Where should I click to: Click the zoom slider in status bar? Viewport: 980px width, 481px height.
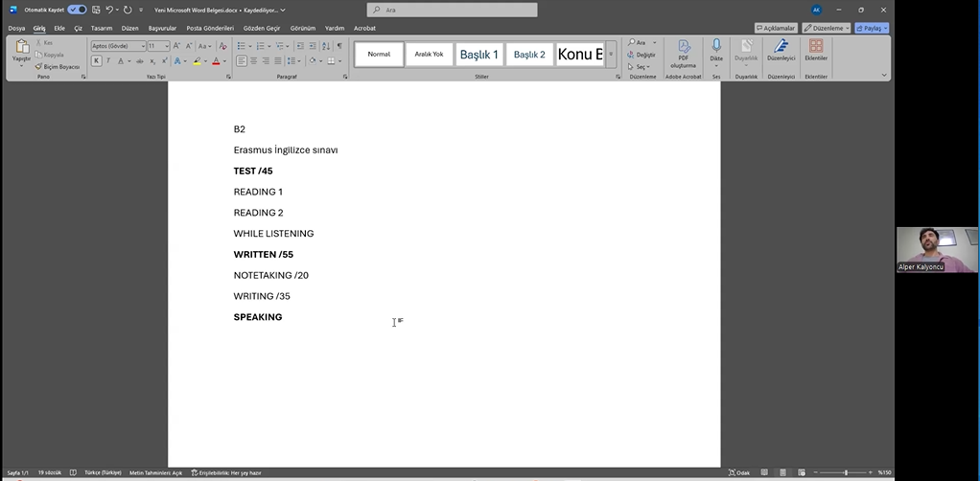pos(846,472)
